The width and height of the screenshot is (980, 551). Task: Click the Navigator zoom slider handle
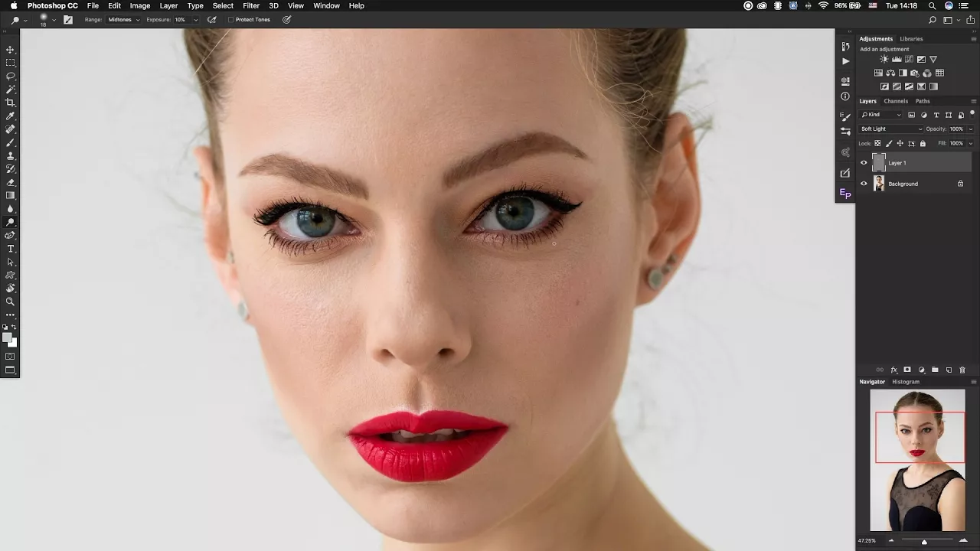[x=924, y=542]
